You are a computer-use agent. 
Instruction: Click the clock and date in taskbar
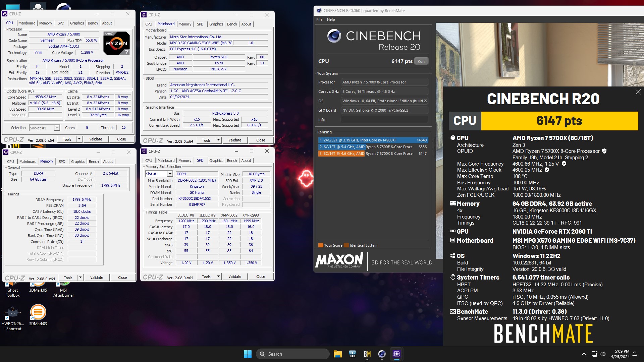tap(620, 354)
